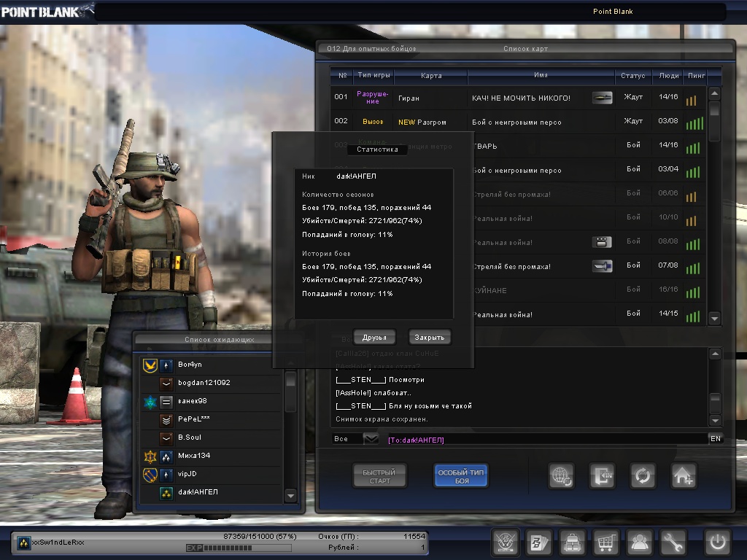Select player bogdan121092 in waiting list

(211, 383)
